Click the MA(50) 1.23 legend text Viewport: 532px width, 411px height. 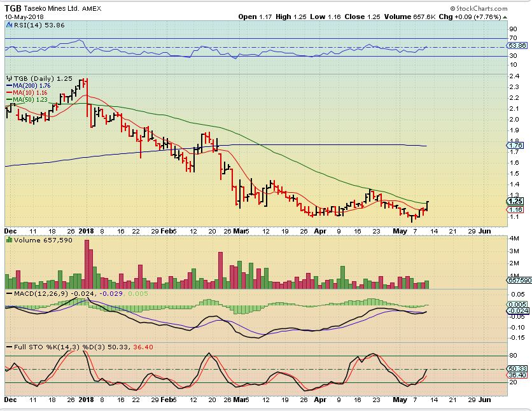pyautogui.click(x=30, y=100)
